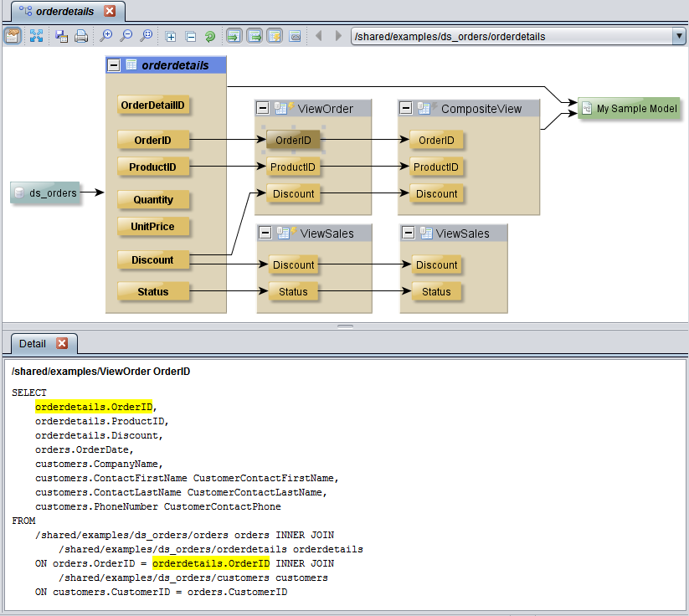
Task: Select the UnitPrice column in orderdetails
Action: (x=153, y=227)
